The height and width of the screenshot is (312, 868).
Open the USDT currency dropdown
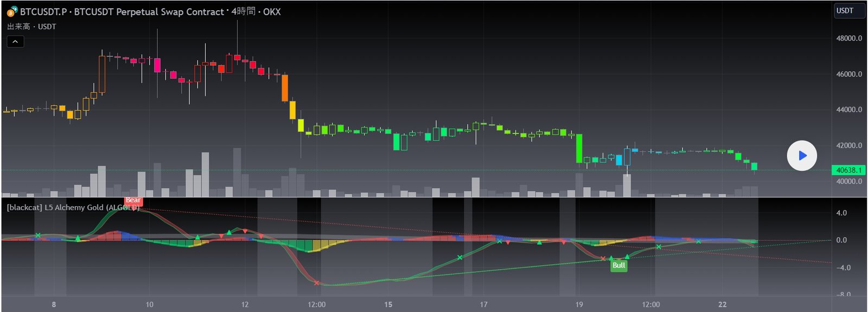(848, 11)
